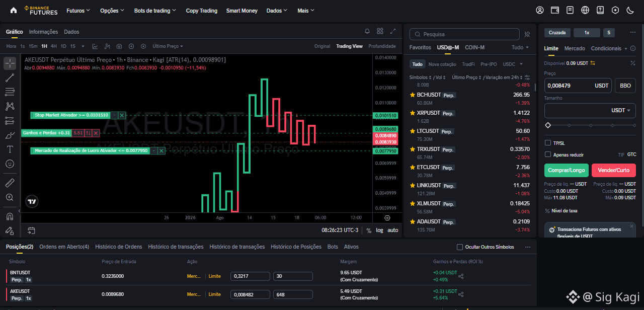The width and height of the screenshot is (644, 310).
Task: Open the emoji icons tool
Action: click(10, 164)
